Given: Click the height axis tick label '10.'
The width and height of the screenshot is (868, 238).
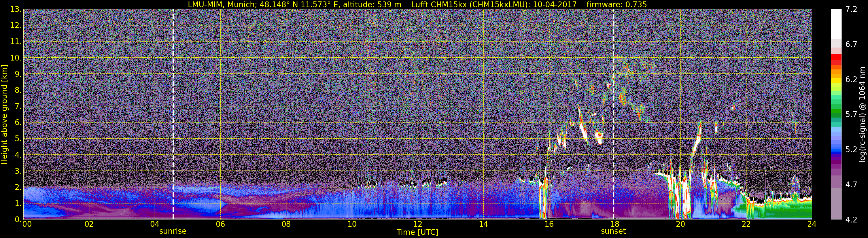Looking at the screenshot, I should tap(16, 58).
